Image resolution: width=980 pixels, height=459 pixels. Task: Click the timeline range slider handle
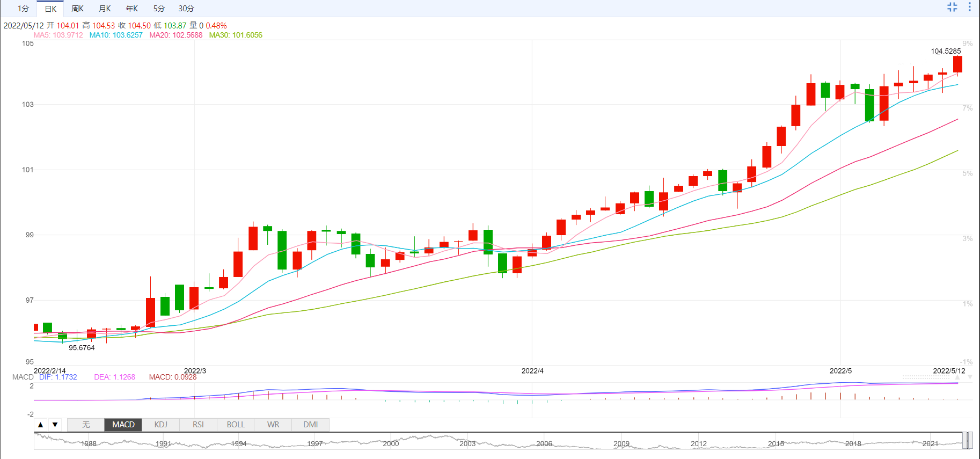(x=968, y=441)
